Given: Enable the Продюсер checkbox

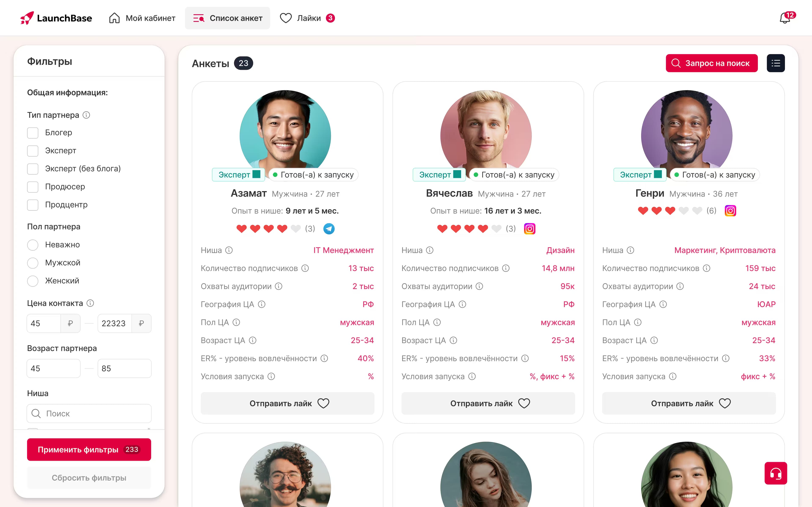Looking at the screenshot, I should tap(33, 187).
